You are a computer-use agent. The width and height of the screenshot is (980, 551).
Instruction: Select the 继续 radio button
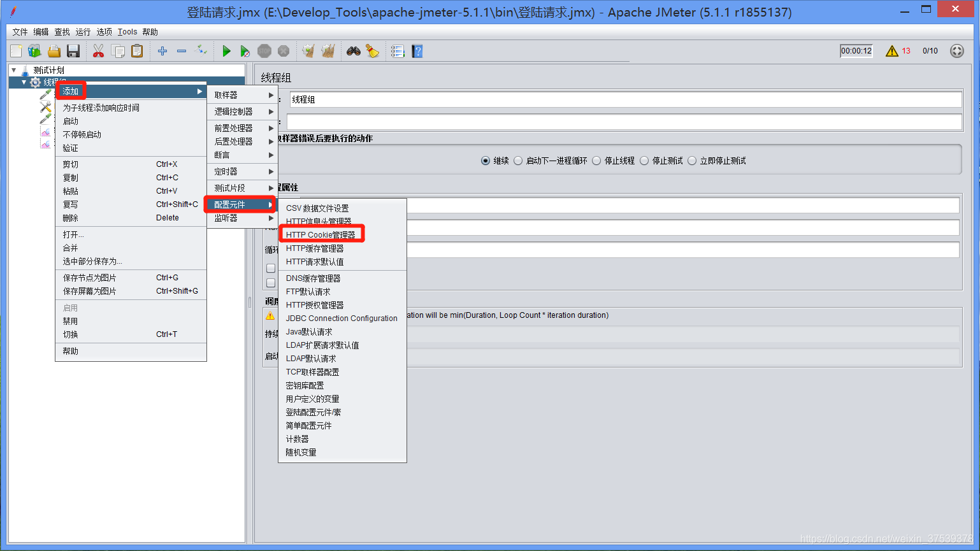pyautogui.click(x=486, y=161)
